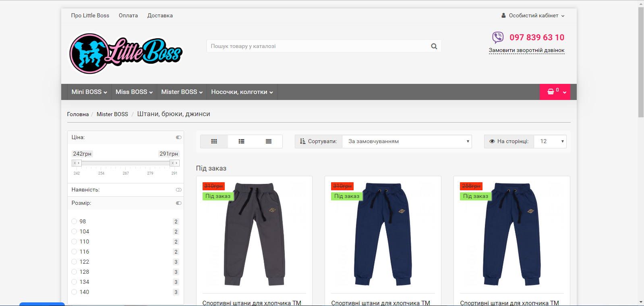Select size 122 filter option
The height and width of the screenshot is (306, 644).
(74, 262)
